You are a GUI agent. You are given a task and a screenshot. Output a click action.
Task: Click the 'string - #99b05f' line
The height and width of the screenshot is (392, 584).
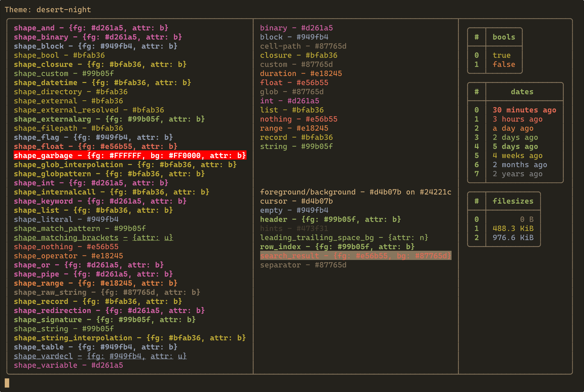[x=297, y=147]
